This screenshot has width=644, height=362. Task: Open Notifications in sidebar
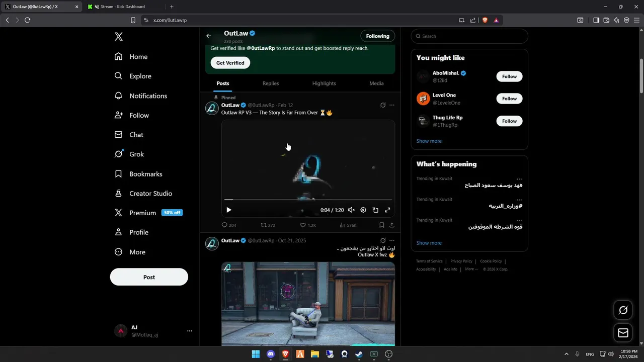click(x=140, y=96)
